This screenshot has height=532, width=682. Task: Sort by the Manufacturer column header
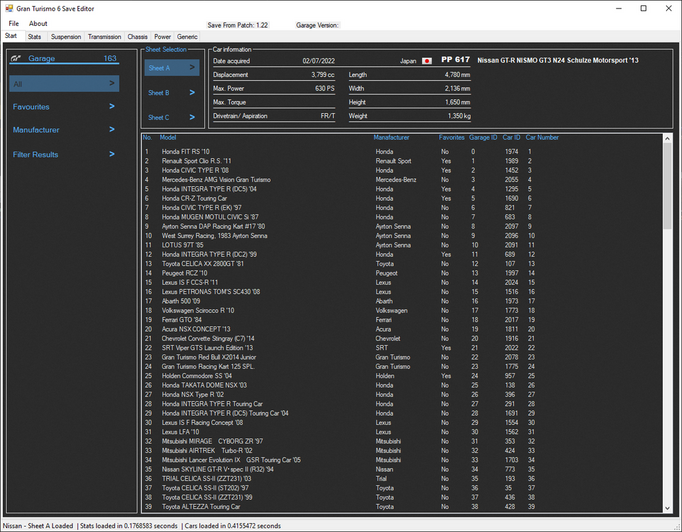coord(391,137)
